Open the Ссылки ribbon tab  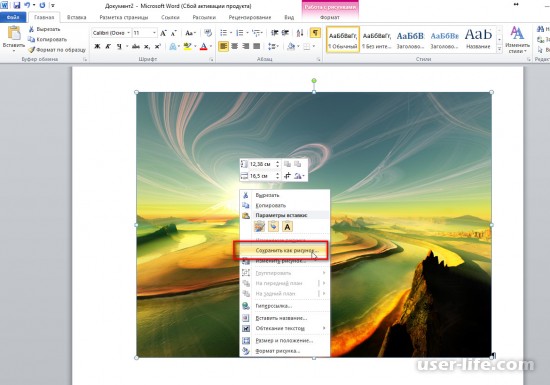coord(170,17)
